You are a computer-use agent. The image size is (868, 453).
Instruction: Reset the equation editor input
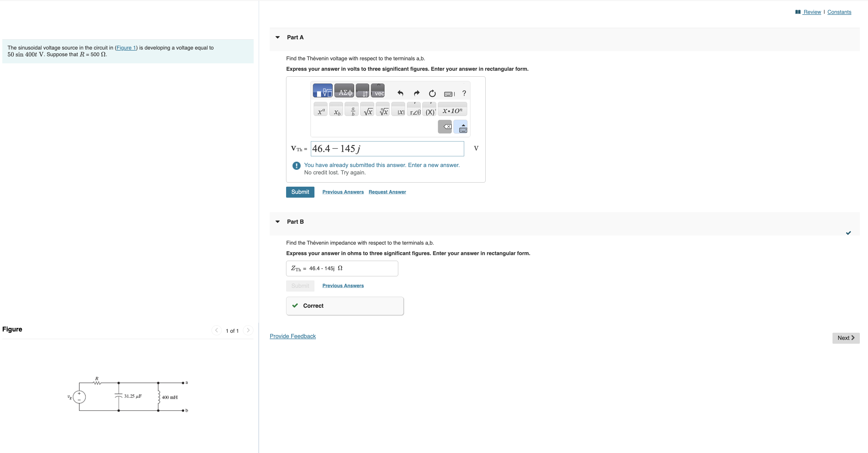[x=432, y=93]
